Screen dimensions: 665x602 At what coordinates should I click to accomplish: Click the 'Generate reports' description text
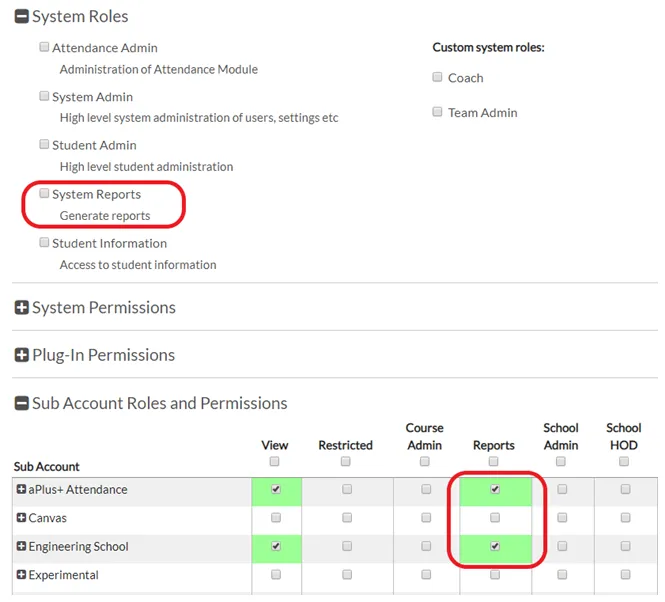(x=105, y=216)
